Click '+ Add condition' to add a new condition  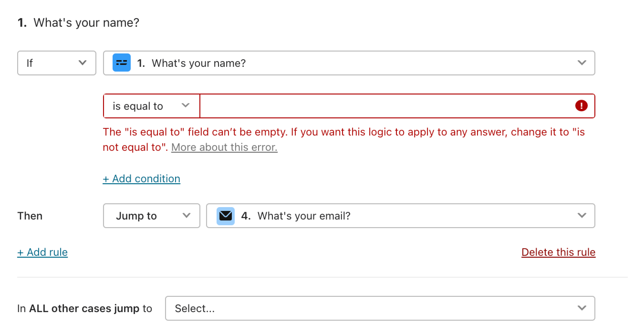coord(141,178)
